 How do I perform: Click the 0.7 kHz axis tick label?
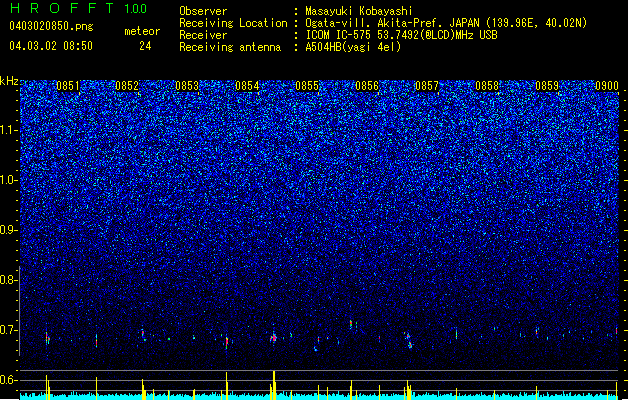[9, 330]
